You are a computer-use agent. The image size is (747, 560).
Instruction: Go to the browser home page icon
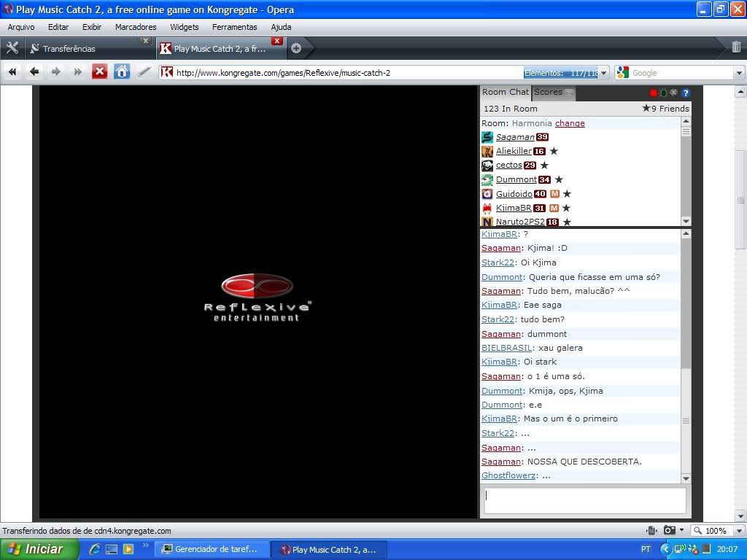(x=122, y=71)
